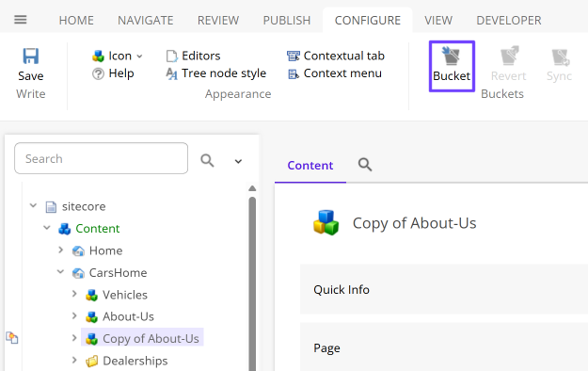Select the Dealerships folder item
Viewport: 588px width, 371px height.
pyautogui.click(x=135, y=361)
